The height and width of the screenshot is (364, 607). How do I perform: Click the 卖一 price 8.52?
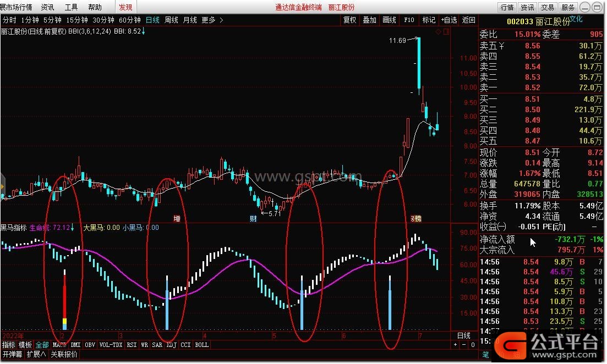[x=532, y=88]
